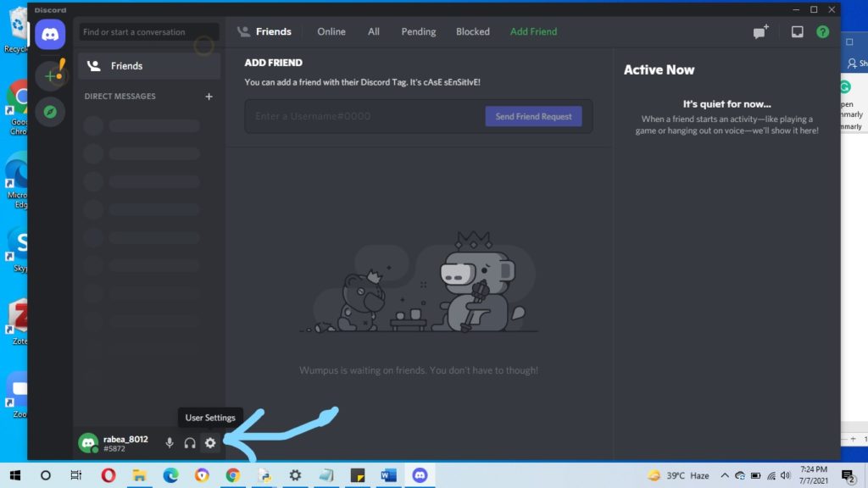This screenshot has width=868, height=488.
Task: Deafen audio with the headphones icon
Action: click(190, 442)
